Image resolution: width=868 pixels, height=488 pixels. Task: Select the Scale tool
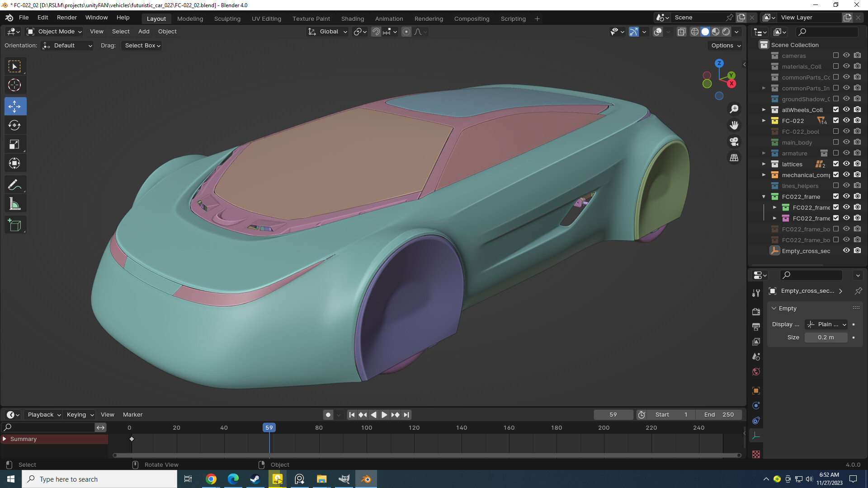coord(15,144)
